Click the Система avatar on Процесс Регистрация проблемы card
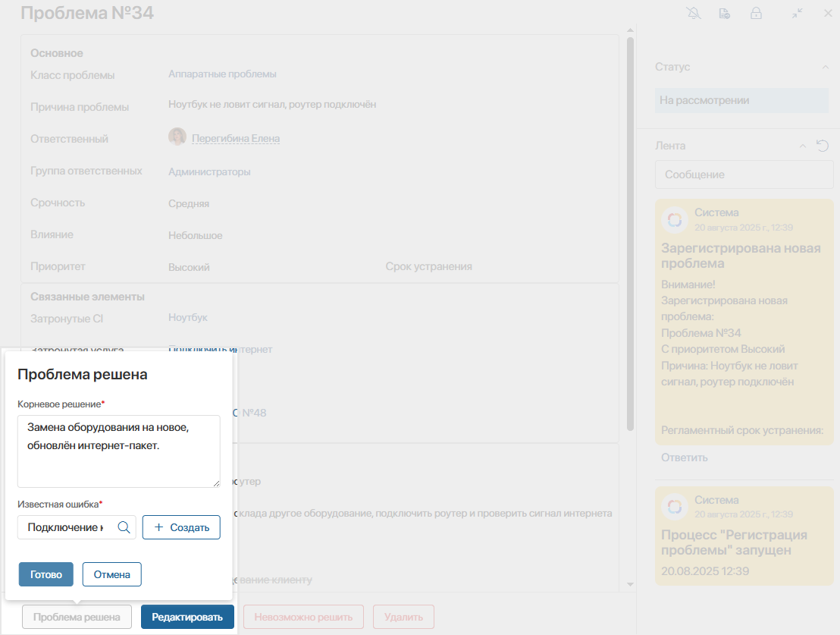Image resolution: width=840 pixels, height=635 pixels. (675, 507)
